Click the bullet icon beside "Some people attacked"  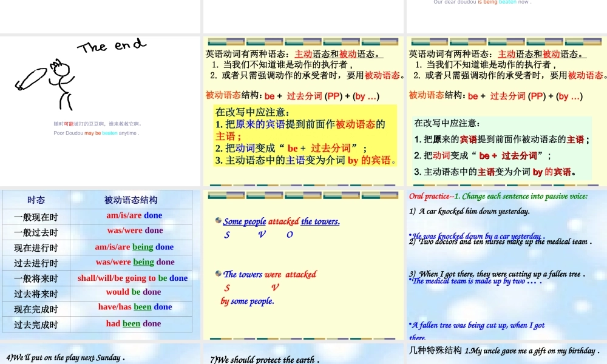tap(219, 221)
